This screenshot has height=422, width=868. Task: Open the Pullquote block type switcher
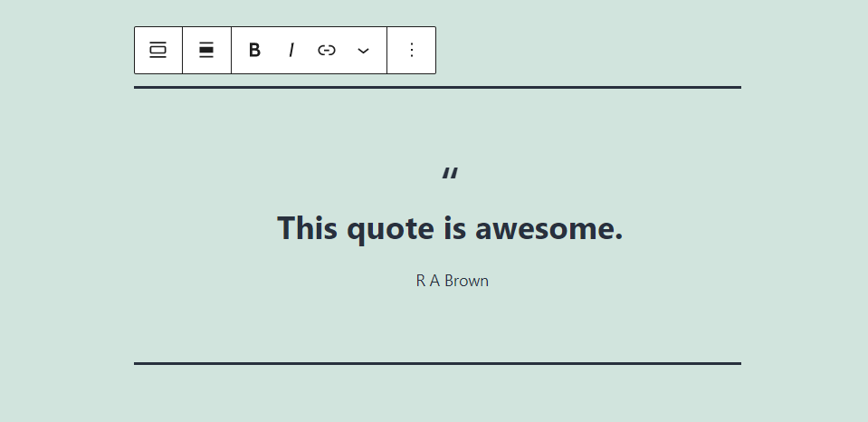158,51
